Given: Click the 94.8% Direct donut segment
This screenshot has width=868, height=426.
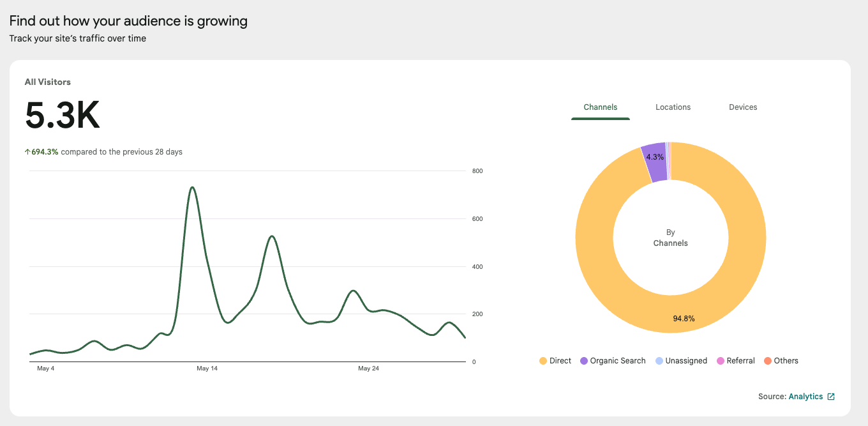Looking at the screenshot, I should click(x=684, y=318).
